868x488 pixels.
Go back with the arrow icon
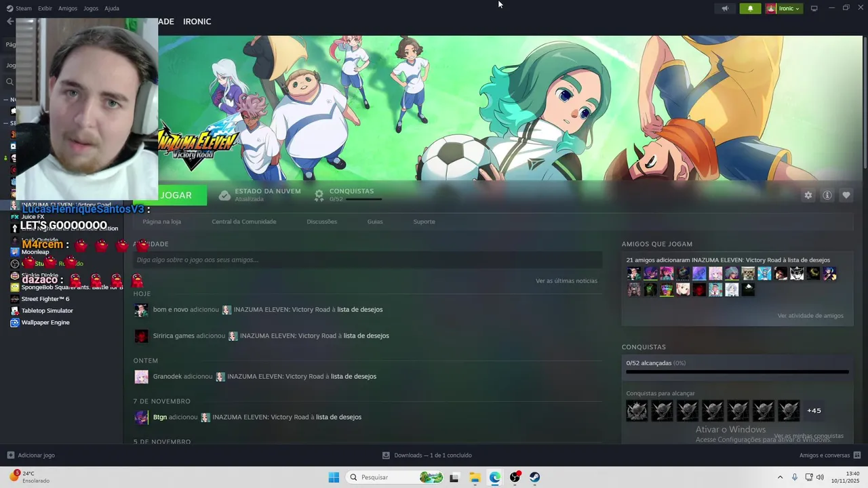click(x=9, y=22)
